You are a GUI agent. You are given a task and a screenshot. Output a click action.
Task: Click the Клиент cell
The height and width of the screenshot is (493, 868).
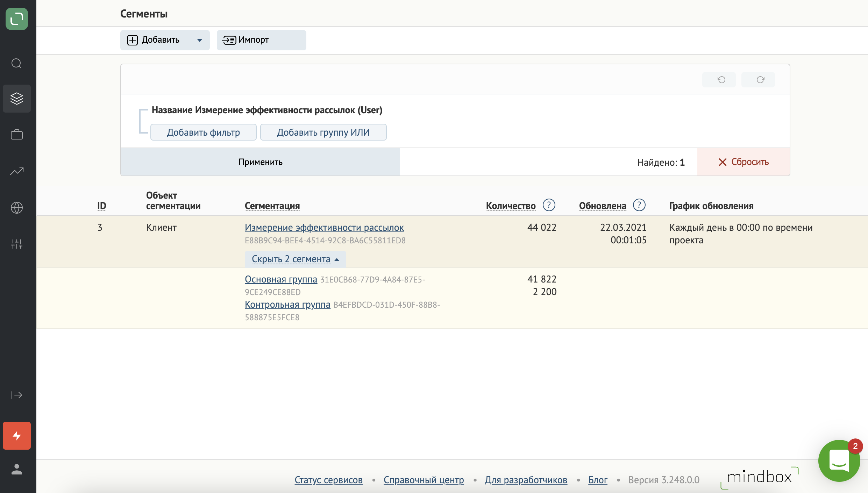click(x=161, y=227)
